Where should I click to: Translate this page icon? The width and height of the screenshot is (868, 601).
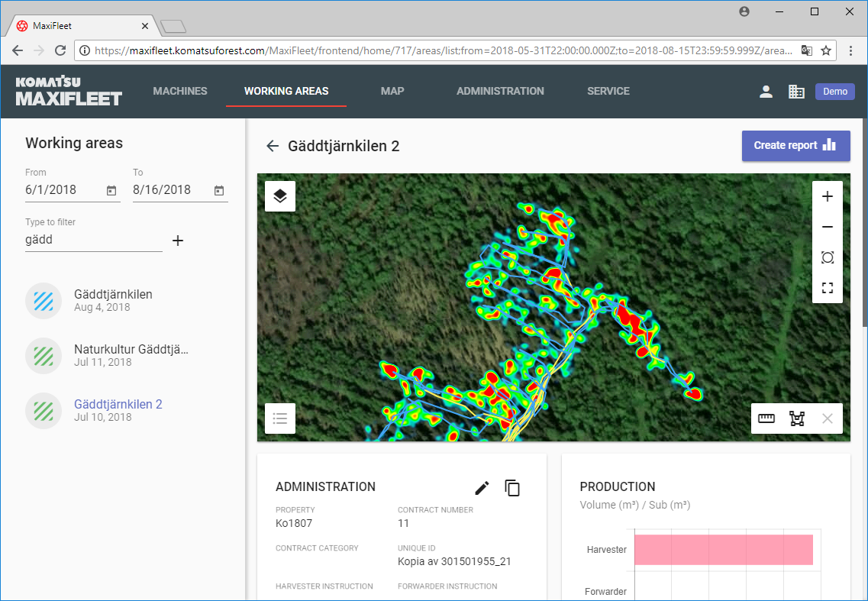click(x=807, y=50)
